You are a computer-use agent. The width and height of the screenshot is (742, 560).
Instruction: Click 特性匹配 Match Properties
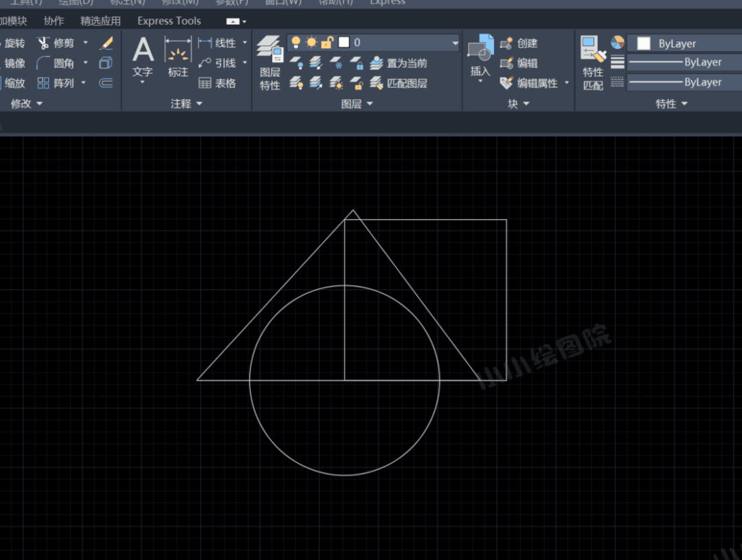(594, 63)
